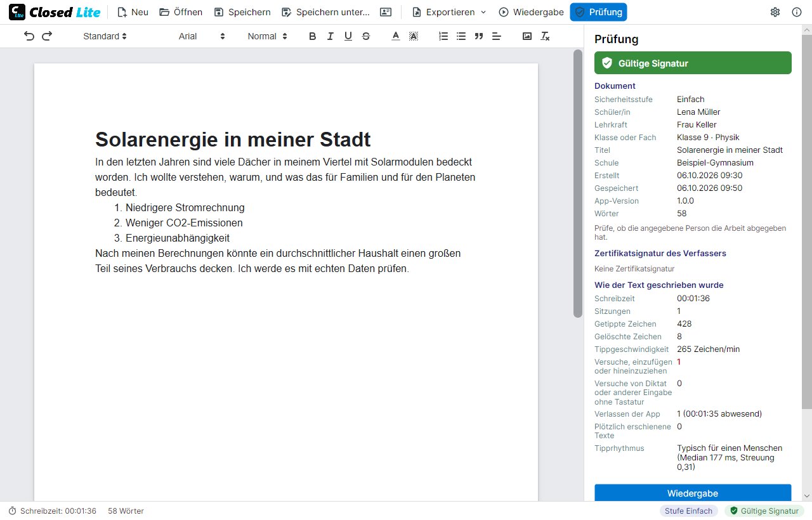Viewport: 812px width, 520px height.
Task: Click Öffnen to open a file
Action: (x=181, y=12)
